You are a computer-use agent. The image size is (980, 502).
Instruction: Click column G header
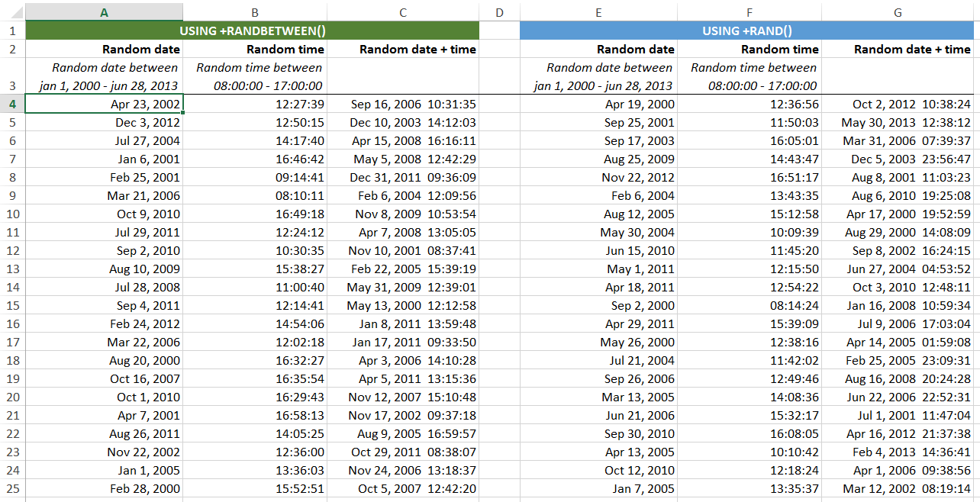click(x=898, y=12)
